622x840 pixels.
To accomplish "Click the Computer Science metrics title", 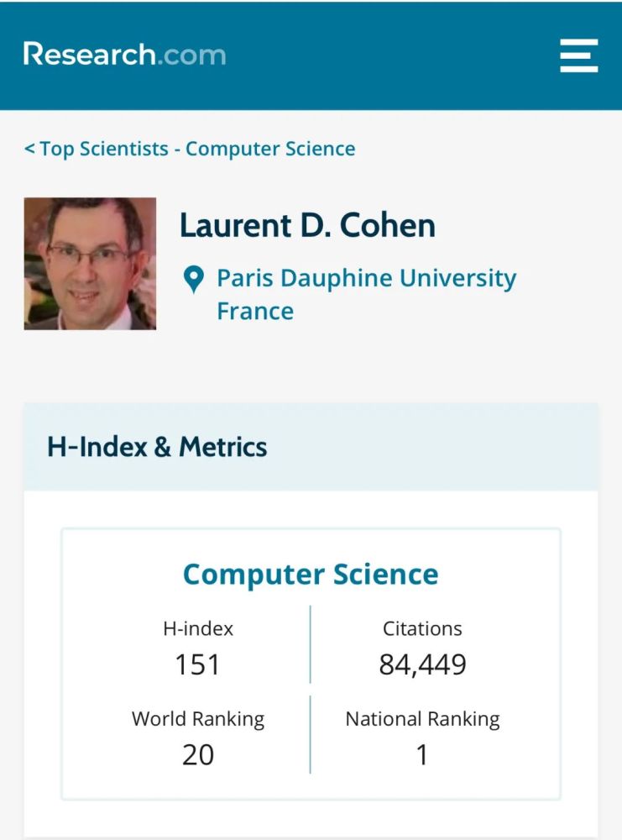I will (x=311, y=575).
